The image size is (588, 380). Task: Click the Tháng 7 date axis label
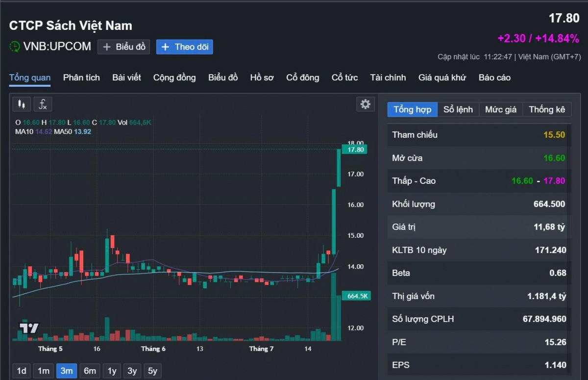(261, 349)
